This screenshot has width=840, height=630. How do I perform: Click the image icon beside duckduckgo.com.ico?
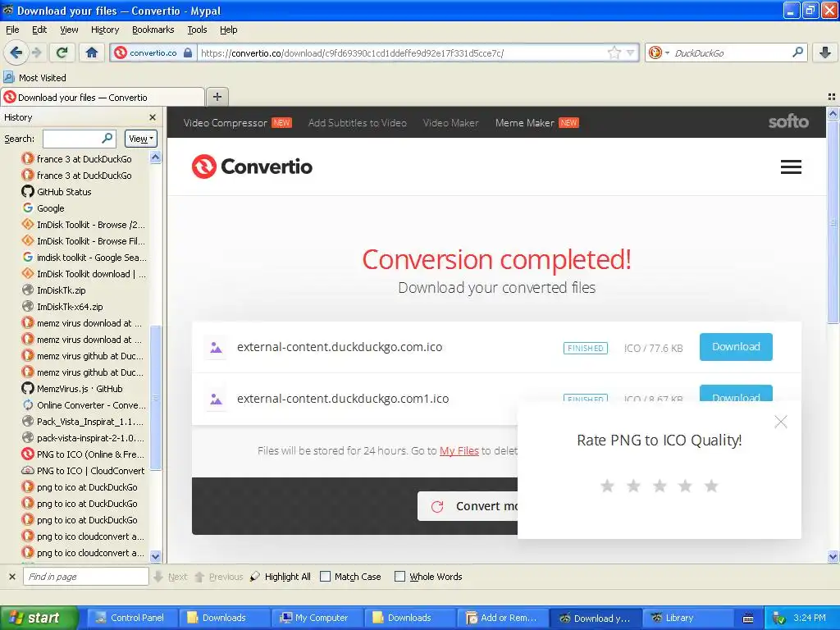coord(216,348)
